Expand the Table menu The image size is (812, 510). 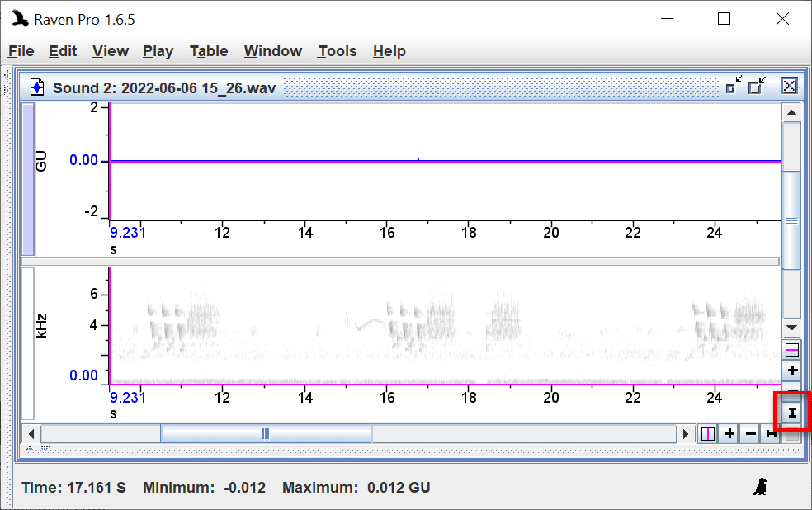[208, 51]
